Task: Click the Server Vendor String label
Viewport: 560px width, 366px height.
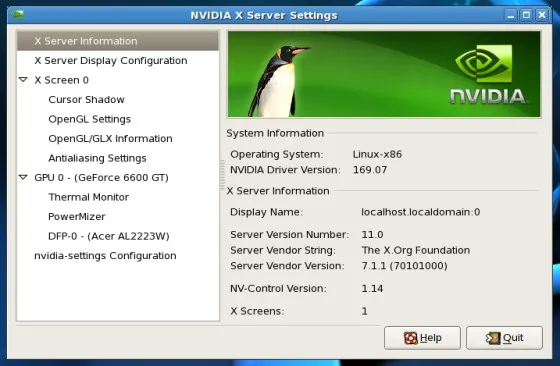Action: click(283, 250)
